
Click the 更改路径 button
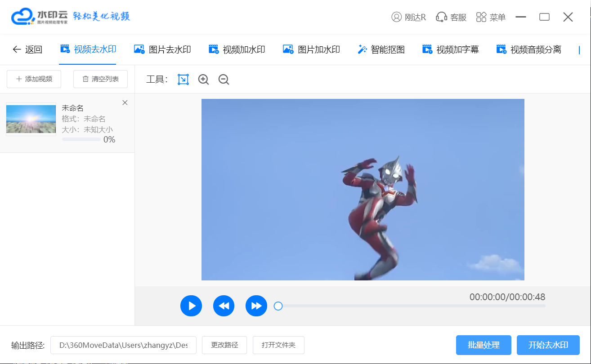click(224, 345)
